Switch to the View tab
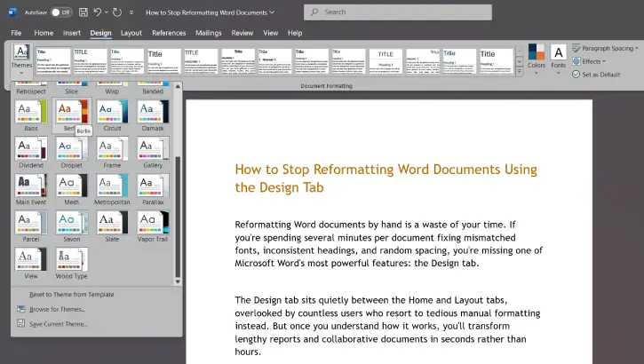The width and height of the screenshot is (644, 364). click(x=270, y=33)
